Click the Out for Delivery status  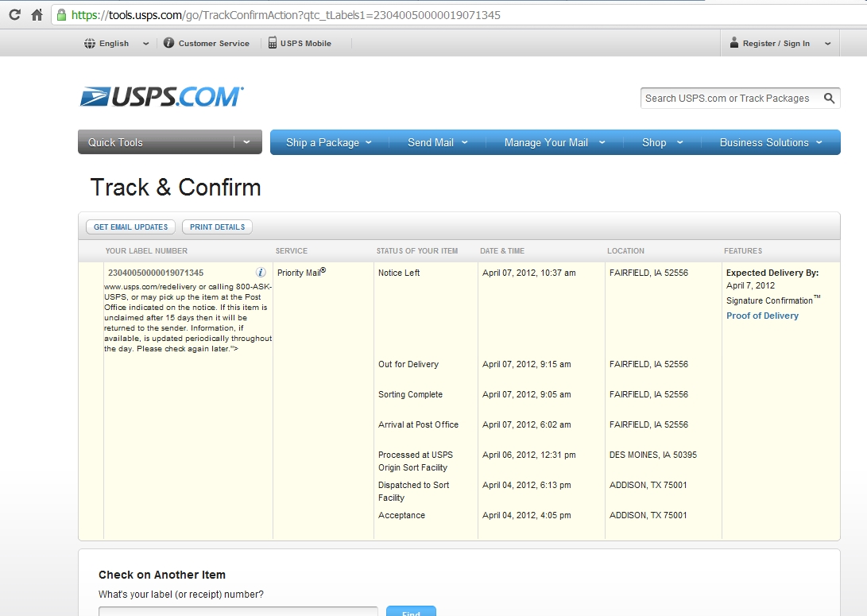click(x=408, y=364)
